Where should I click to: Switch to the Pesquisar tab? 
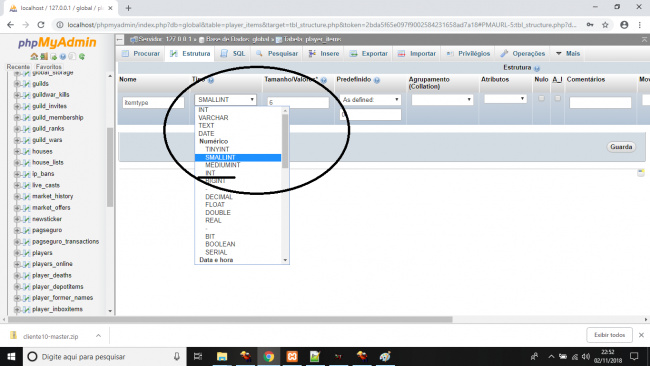[x=277, y=53]
